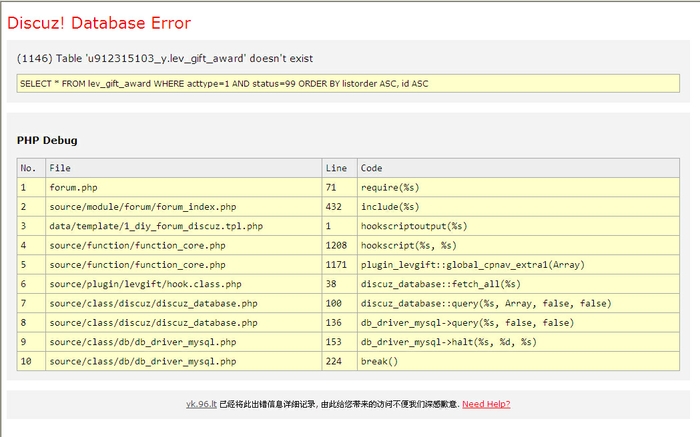Screen dimensions: 700x437
Task: Click line number 432 cell
Action: point(340,207)
